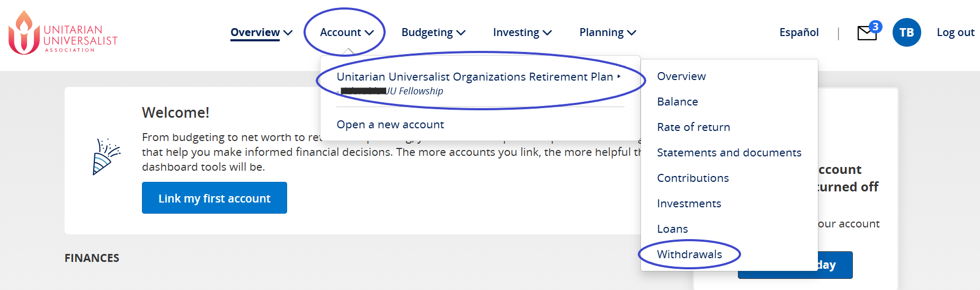Screen dimensions: 980x290
Task: Open Withdrawals from the submenu
Action: [x=689, y=254]
